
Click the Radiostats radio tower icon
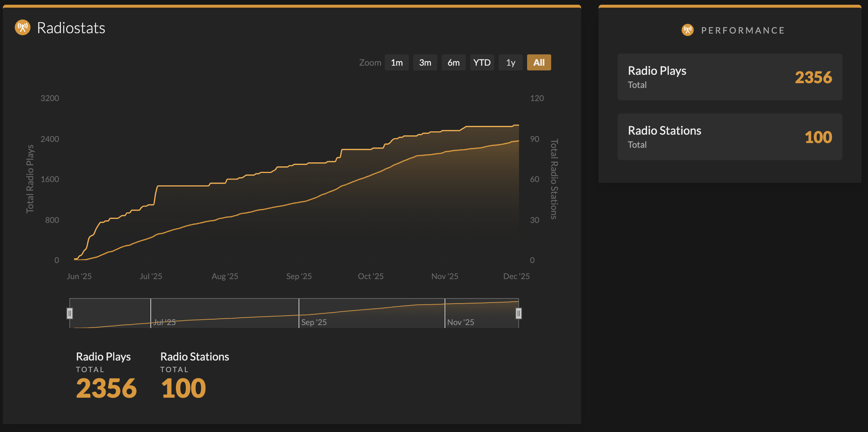point(23,28)
